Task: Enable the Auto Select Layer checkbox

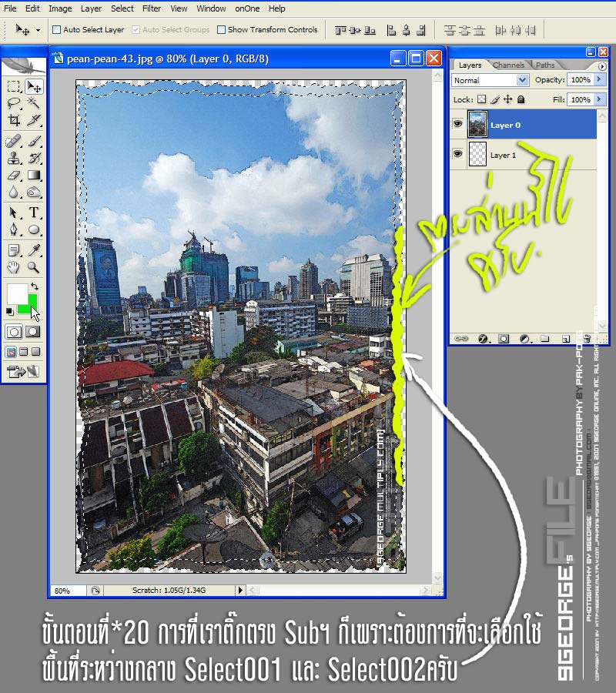Action: [x=56, y=29]
